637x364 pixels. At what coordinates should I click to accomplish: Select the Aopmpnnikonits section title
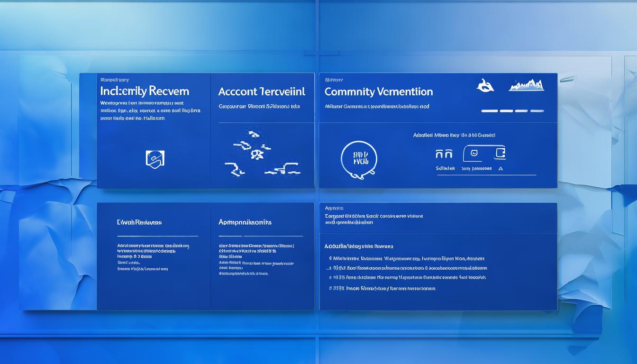(x=245, y=222)
